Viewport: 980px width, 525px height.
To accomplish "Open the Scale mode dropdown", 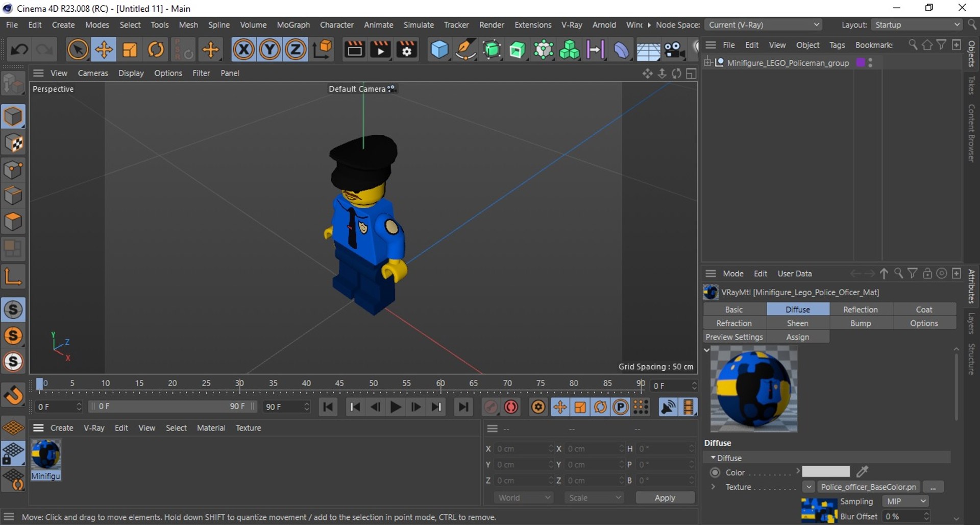I will click(x=594, y=498).
